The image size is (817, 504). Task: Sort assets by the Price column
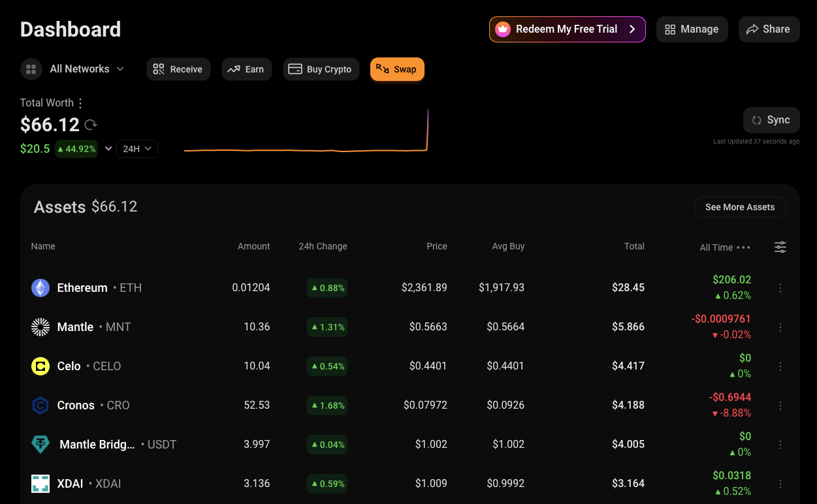(437, 246)
